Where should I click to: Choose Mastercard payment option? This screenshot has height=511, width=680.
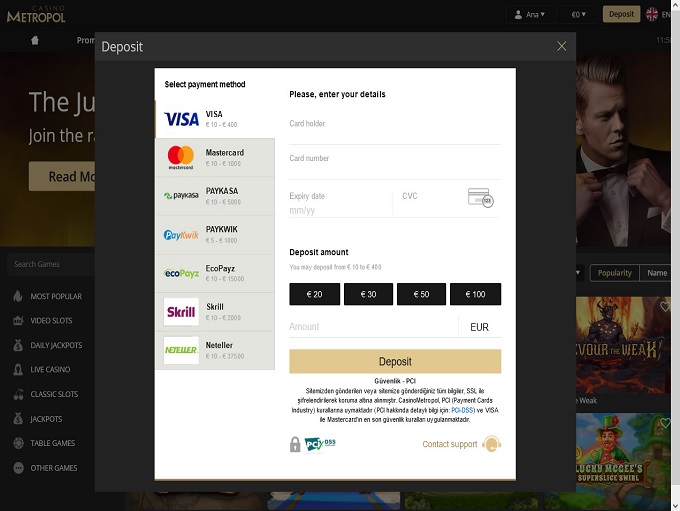pyautogui.click(x=215, y=157)
